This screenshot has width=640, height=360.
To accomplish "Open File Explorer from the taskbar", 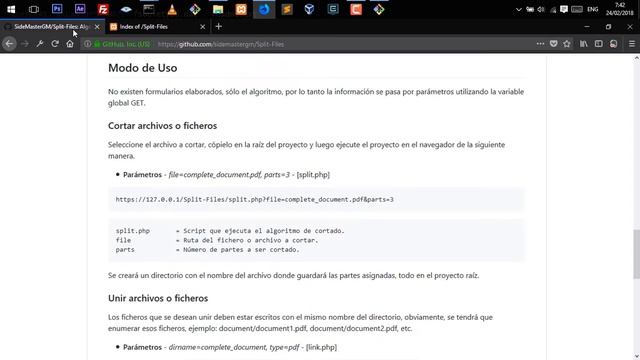I will click(218, 9).
